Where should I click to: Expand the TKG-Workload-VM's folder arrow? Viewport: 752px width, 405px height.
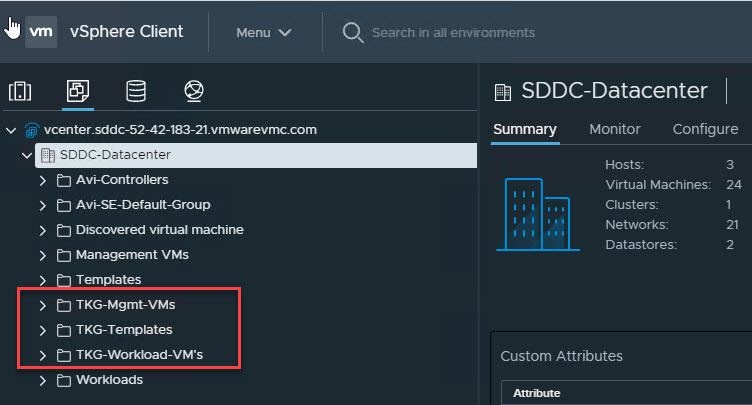43,355
